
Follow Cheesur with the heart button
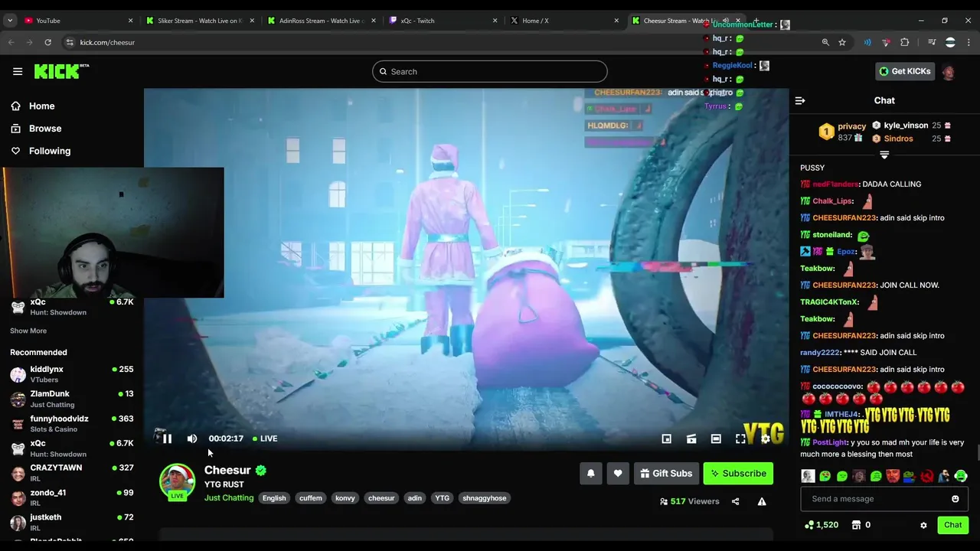tap(618, 474)
